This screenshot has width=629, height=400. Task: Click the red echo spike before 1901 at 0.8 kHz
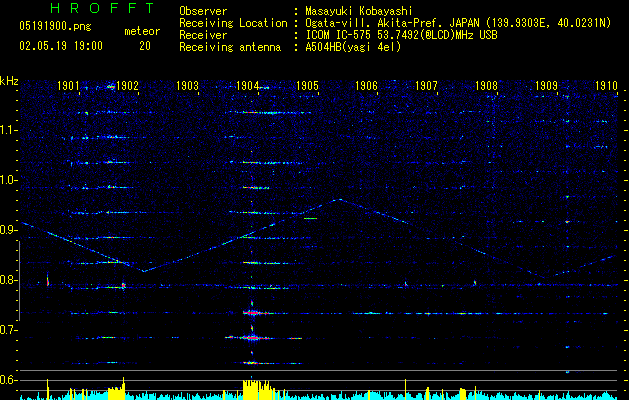point(48,280)
